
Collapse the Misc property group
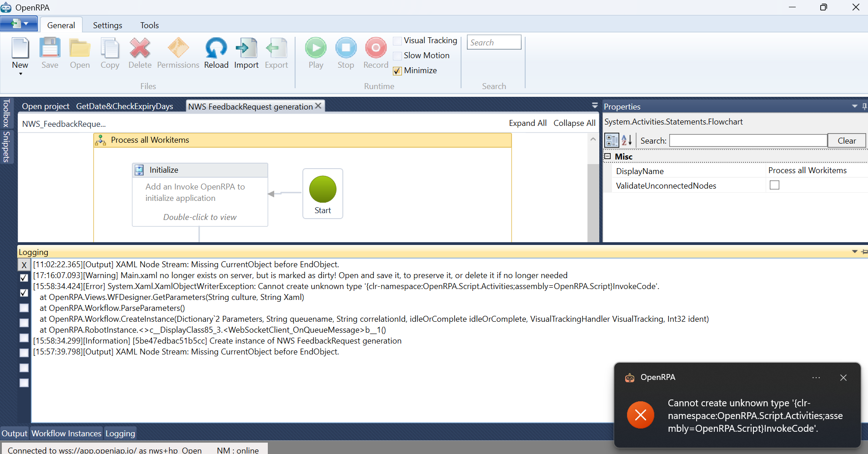pyautogui.click(x=607, y=156)
